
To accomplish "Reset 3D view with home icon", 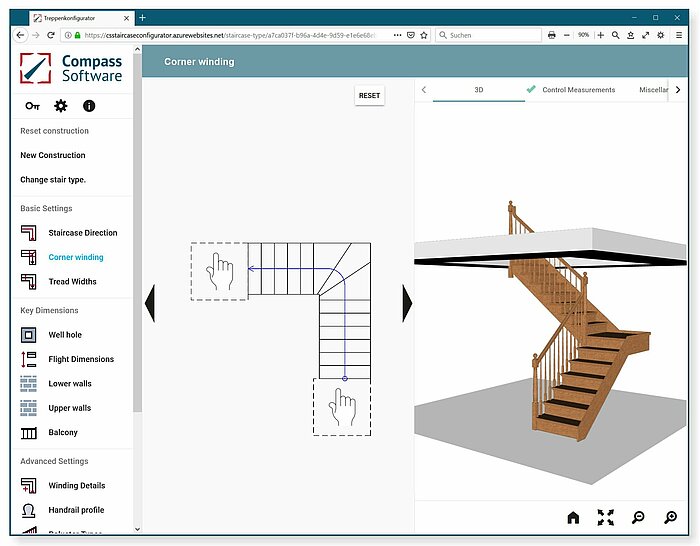I will coord(573,517).
